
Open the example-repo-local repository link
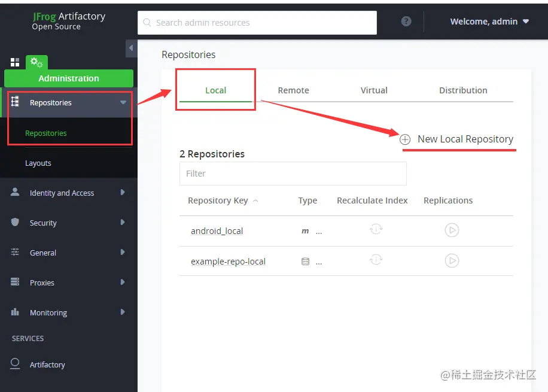pos(228,262)
